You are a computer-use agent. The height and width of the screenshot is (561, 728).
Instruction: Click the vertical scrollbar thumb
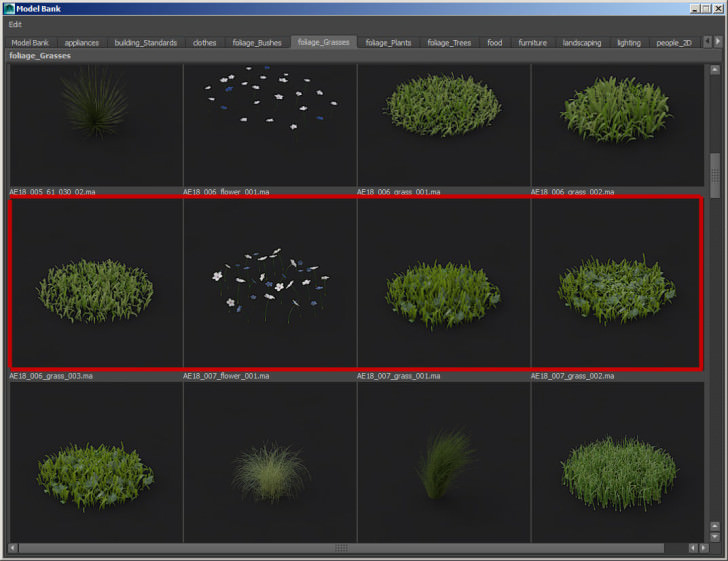pos(715,176)
